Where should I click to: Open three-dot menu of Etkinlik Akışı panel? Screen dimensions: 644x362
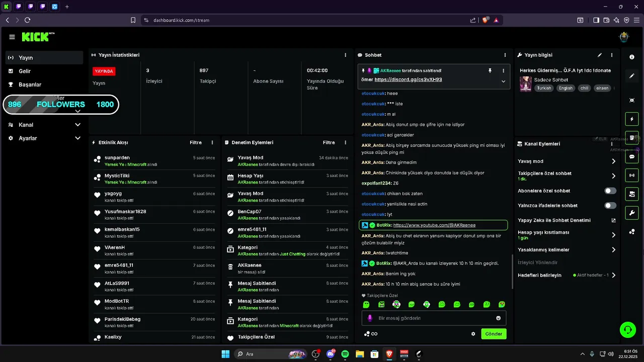click(212, 143)
